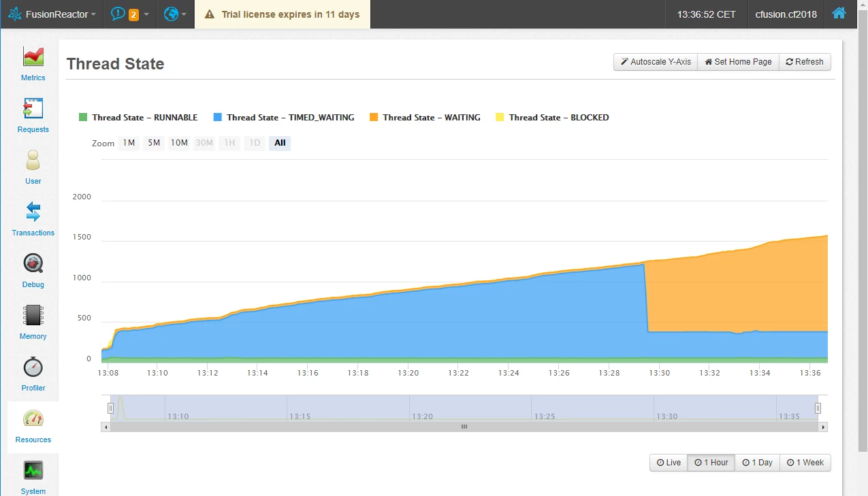Click the Refresh button
The image size is (868, 496).
[x=805, y=62]
